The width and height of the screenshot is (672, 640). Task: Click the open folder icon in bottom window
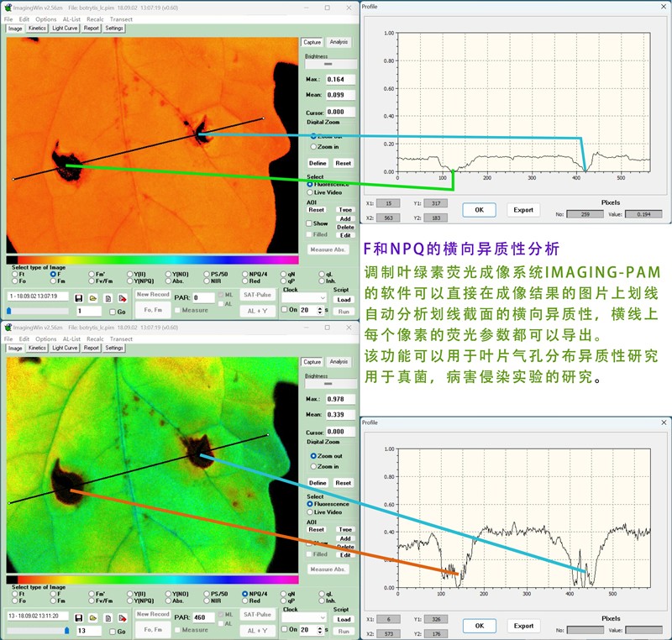coord(93,616)
